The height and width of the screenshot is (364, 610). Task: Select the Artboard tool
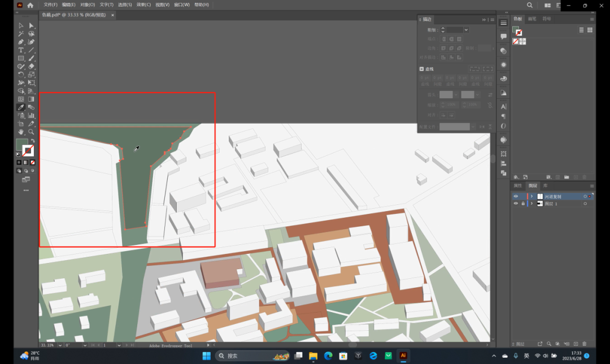21,124
